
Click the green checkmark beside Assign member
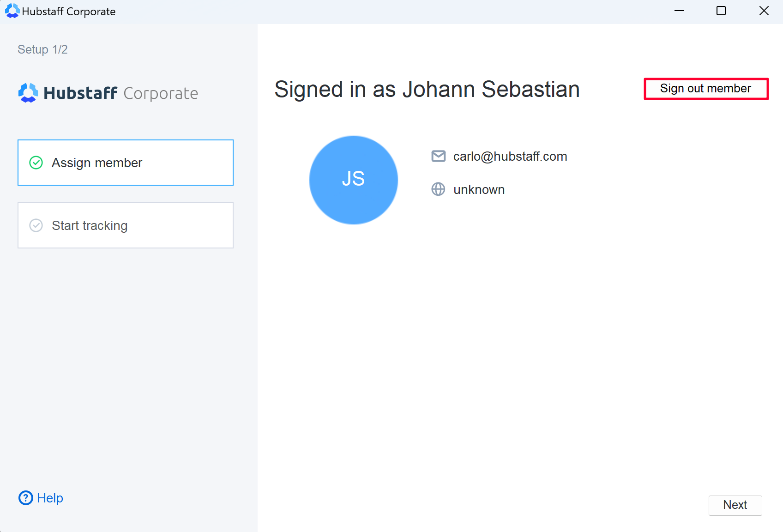[36, 163]
